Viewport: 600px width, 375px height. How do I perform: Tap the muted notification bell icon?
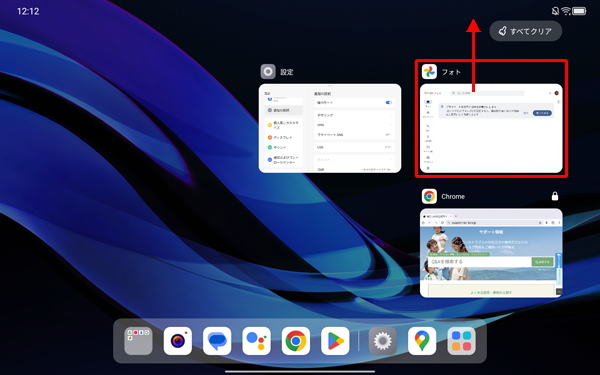coord(555,11)
